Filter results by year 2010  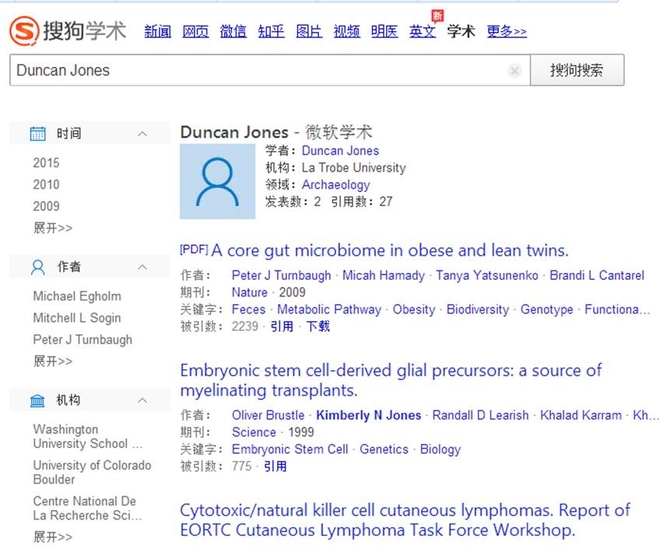click(46, 185)
